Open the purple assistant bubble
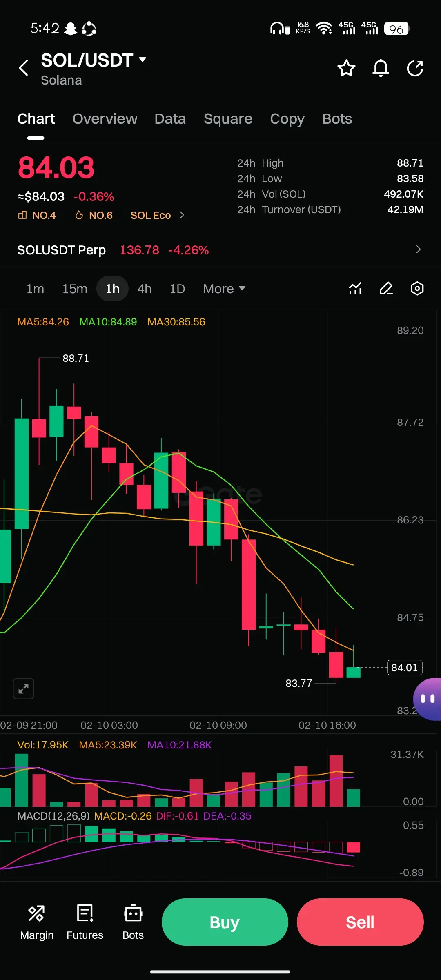 pos(427,699)
